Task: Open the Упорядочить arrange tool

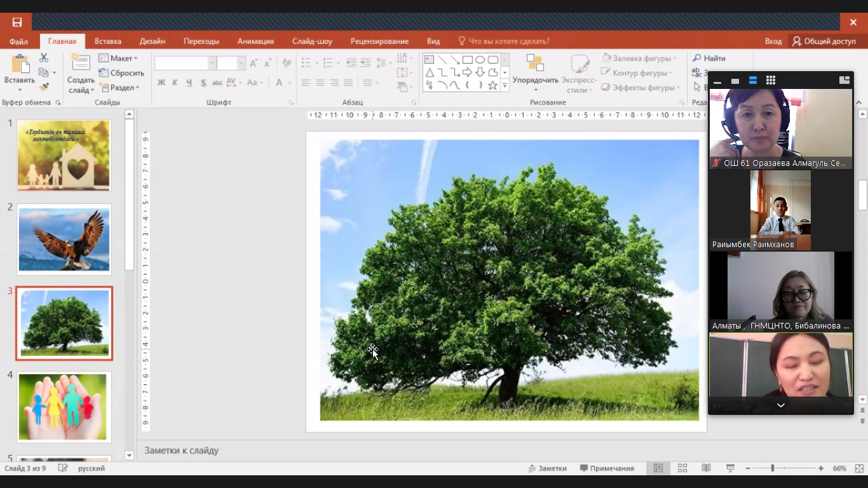Action: click(535, 73)
